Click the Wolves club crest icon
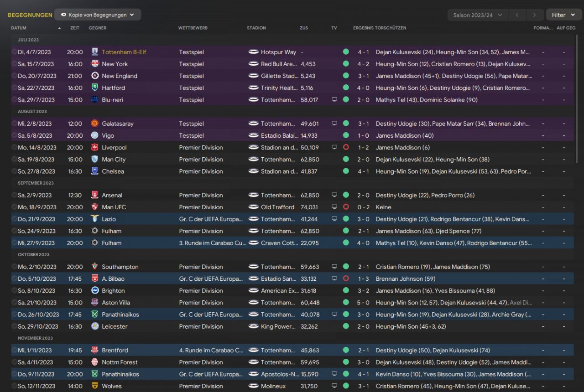The height and width of the screenshot is (392, 584). (x=94, y=386)
